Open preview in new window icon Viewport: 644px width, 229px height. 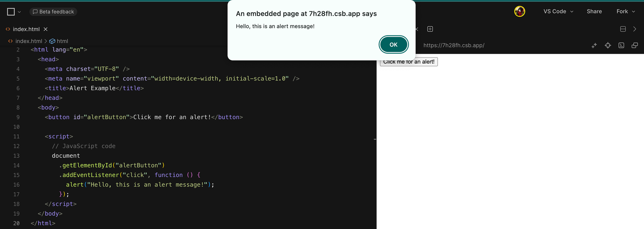point(635,45)
